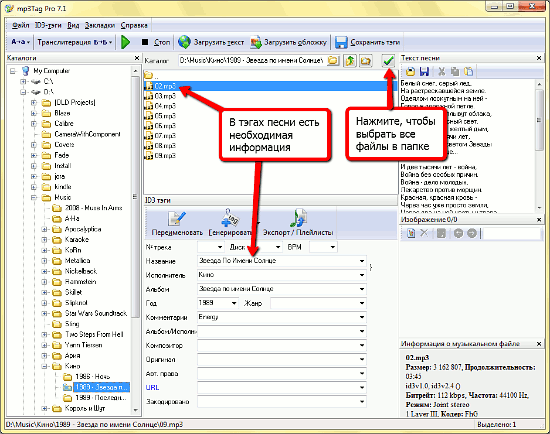Close the Изображение 0/0 panel
The height and width of the screenshot is (434, 550).
tap(539, 220)
